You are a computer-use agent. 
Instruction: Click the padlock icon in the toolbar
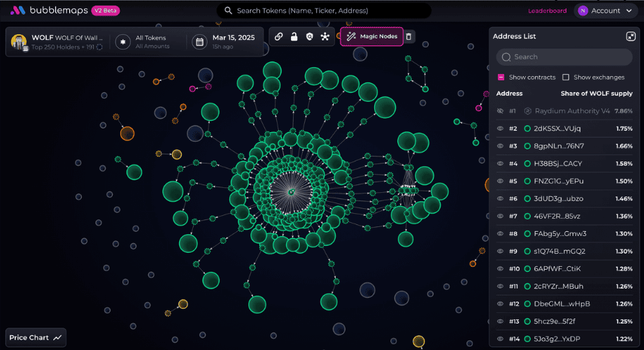pyautogui.click(x=294, y=36)
